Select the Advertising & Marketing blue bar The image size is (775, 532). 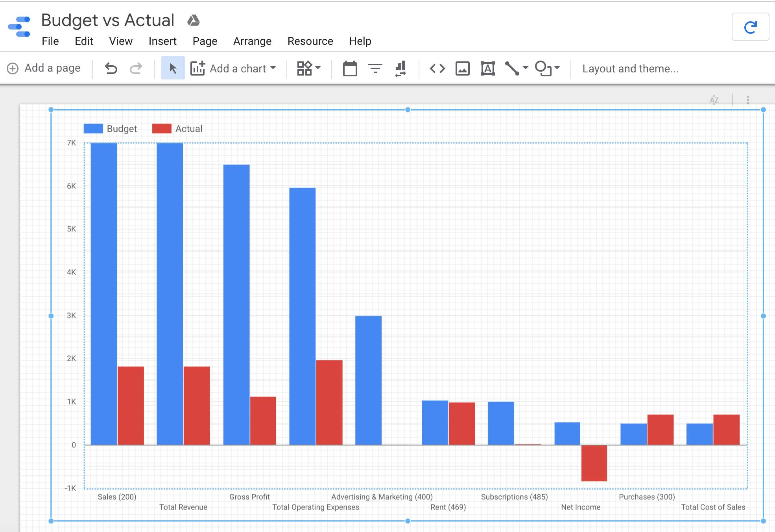[x=368, y=381]
